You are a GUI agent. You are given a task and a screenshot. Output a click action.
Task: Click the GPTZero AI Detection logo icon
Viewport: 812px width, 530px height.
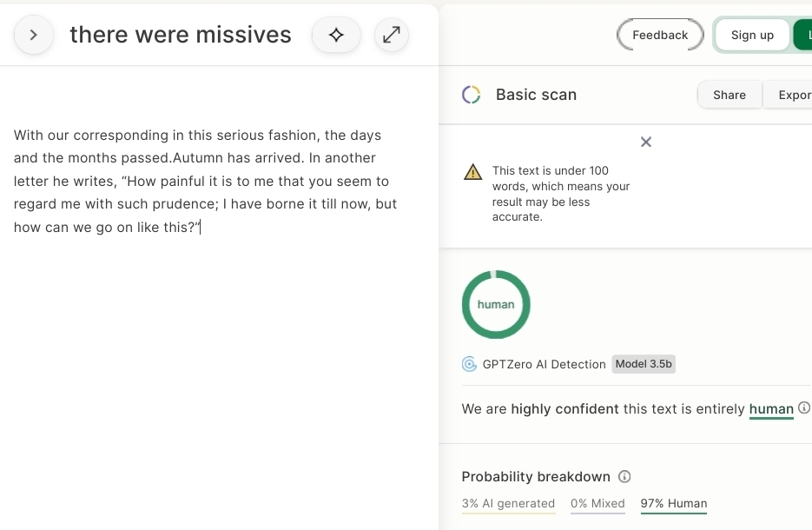(469, 364)
